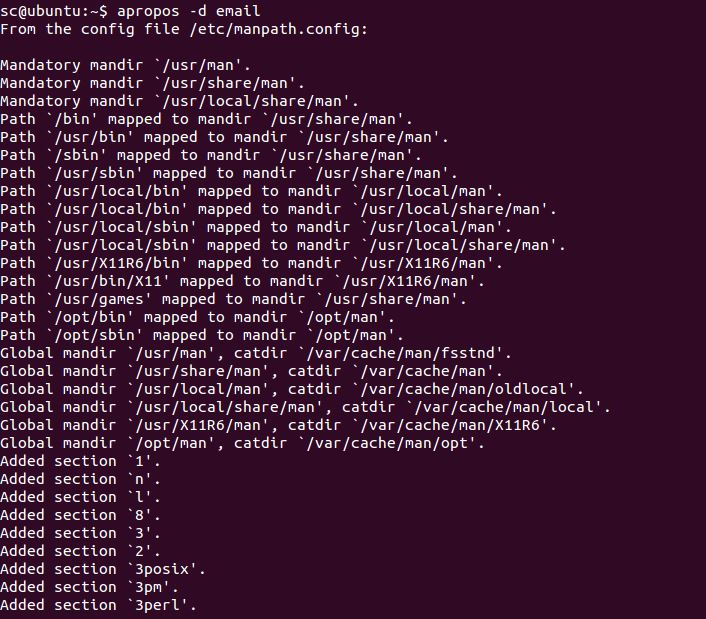Click the Path '/opt/sbin' mapping line
This screenshot has width=706, height=619.
click(202, 335)
